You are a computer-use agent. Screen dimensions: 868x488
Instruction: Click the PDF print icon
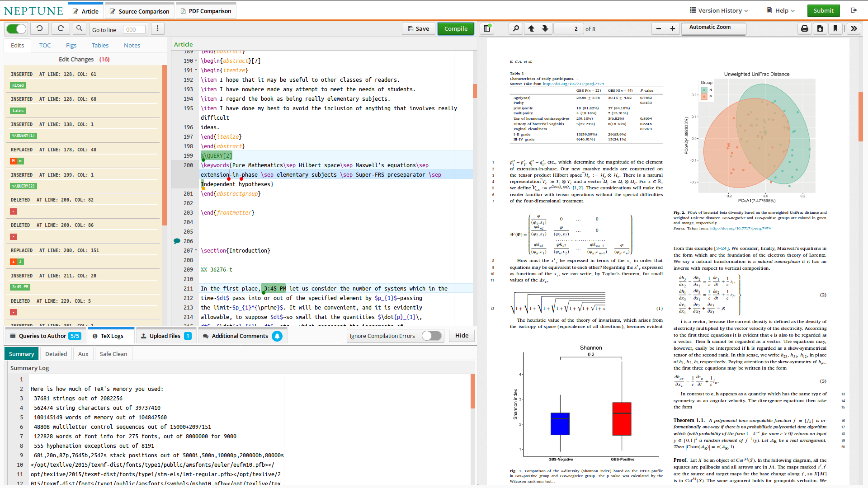click(x=804, y=29)
